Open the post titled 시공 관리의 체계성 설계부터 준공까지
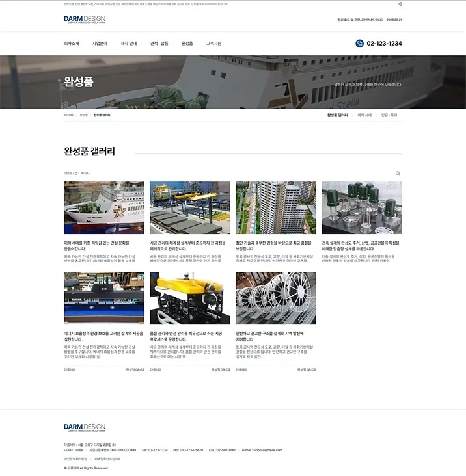The image size is (466, 476). point(187,246)
